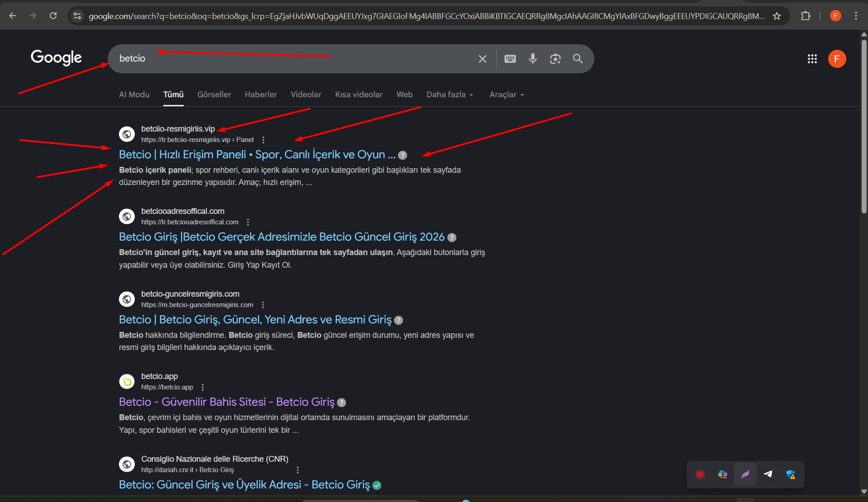The height and width of the screenshot is (502, 868).
Task: Select the Tümü results tab
Action: click(173, 95)
